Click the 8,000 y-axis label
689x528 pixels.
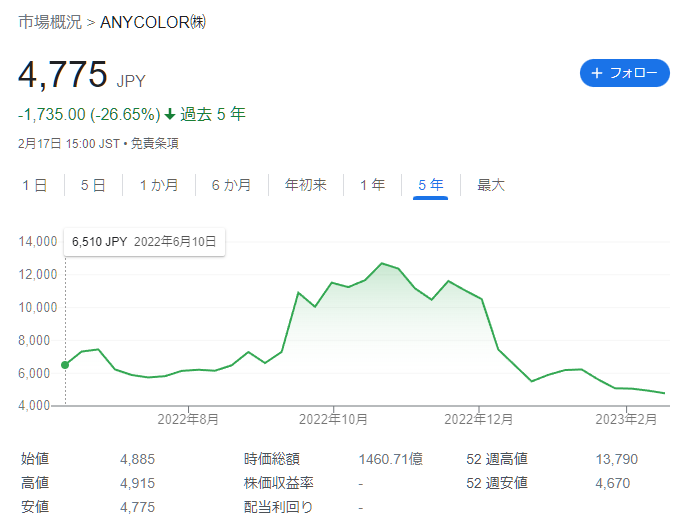point(34,340)
